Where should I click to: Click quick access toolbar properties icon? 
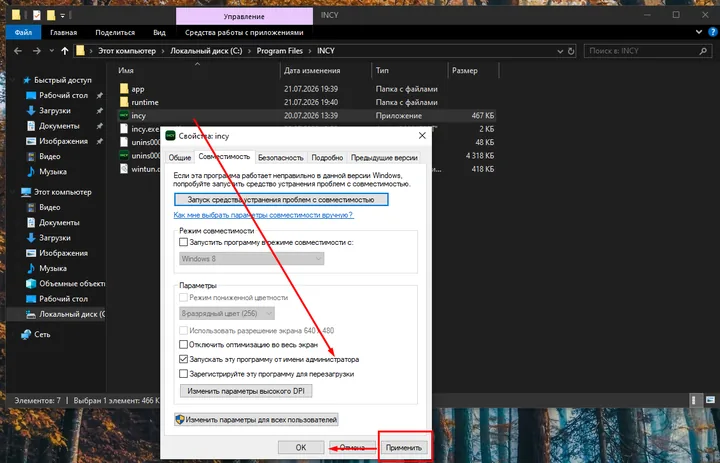coord(36,15)
